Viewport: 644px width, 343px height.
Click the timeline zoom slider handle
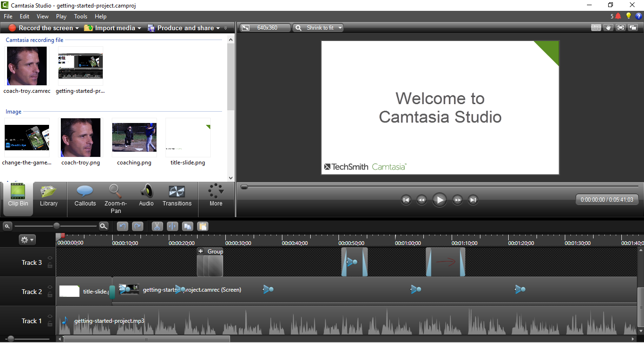[x=57, y=226]
